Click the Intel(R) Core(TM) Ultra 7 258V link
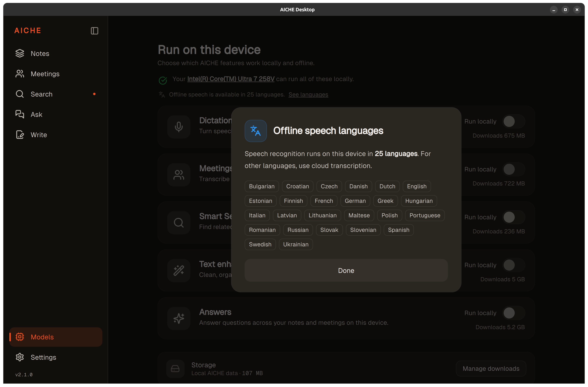588x387 pixels. 231,79
